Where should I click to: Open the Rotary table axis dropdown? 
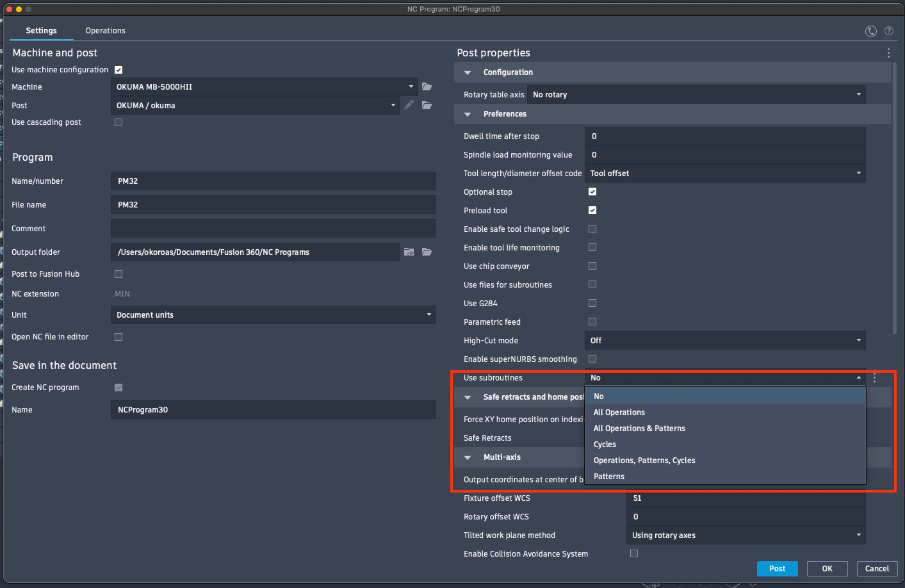[x=858, y=94]
